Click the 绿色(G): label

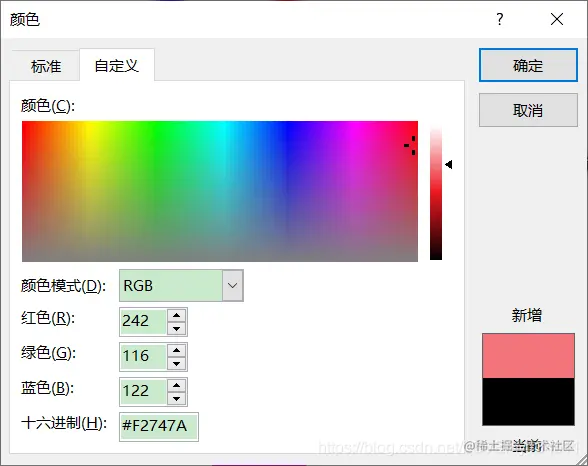click(48, 353)
